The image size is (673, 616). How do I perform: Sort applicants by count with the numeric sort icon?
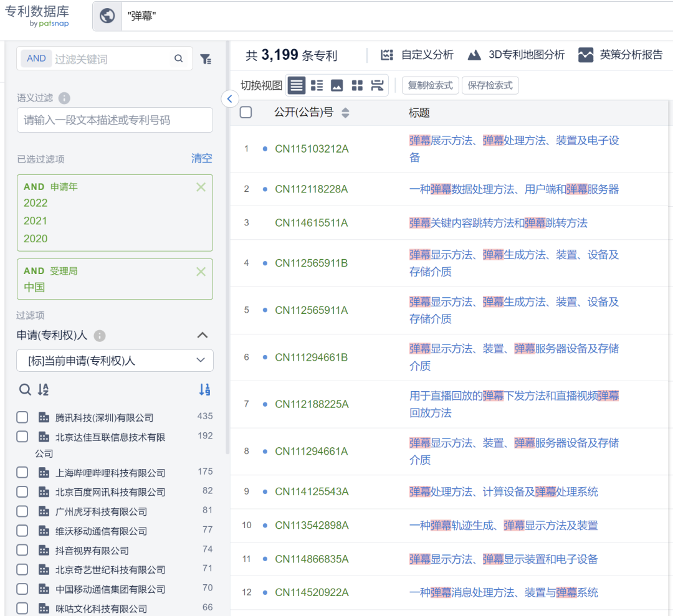point(204,390)
